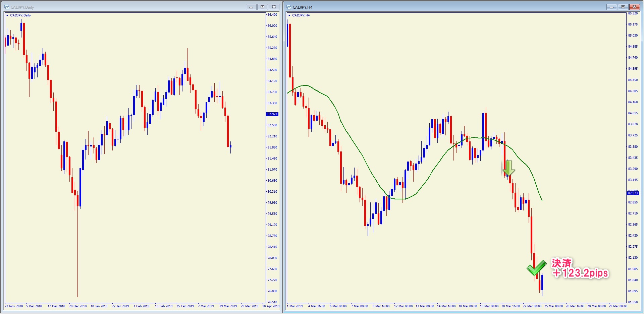Click the 81.985 price label on the H4 axis
Screen dimensions: 644x314
pyautogui.click(x=633, y=269)
